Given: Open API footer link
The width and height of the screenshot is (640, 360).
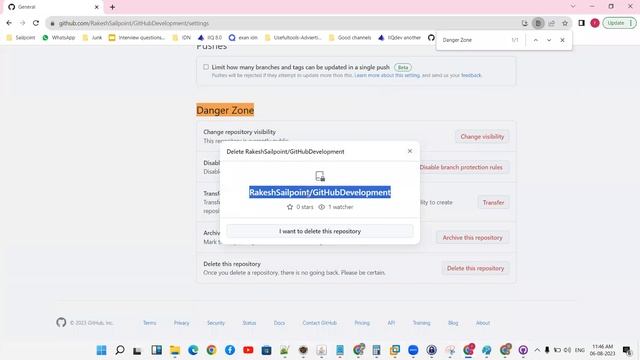Looking at the screenshot, I should point(391,323).
